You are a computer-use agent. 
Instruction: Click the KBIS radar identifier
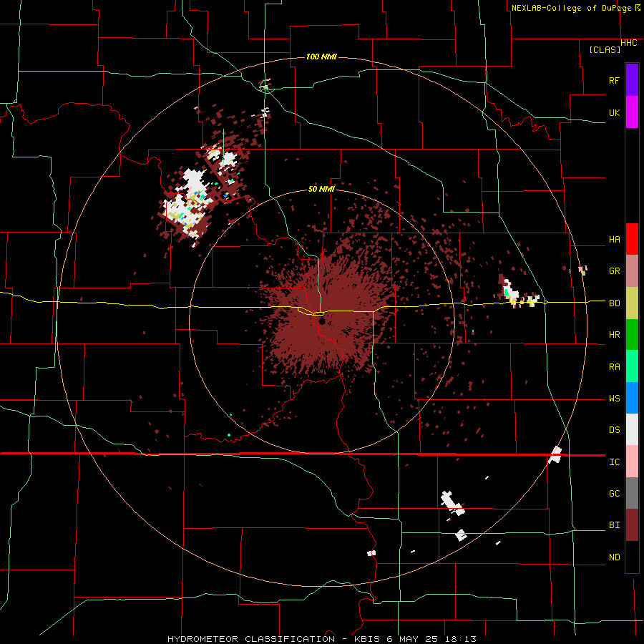(367, 639)
